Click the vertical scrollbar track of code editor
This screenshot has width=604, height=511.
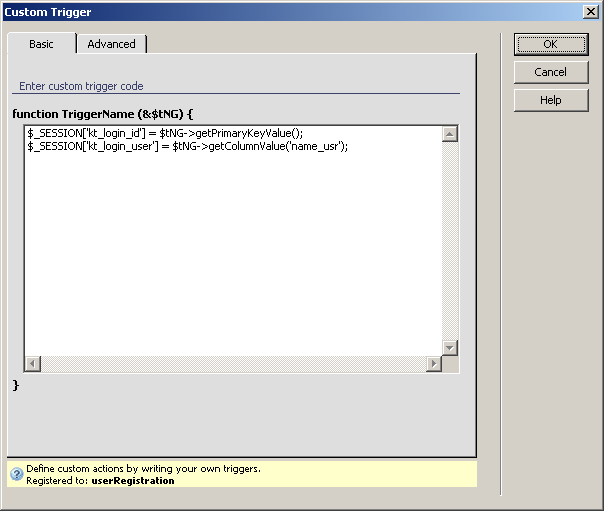coord(450,240)
